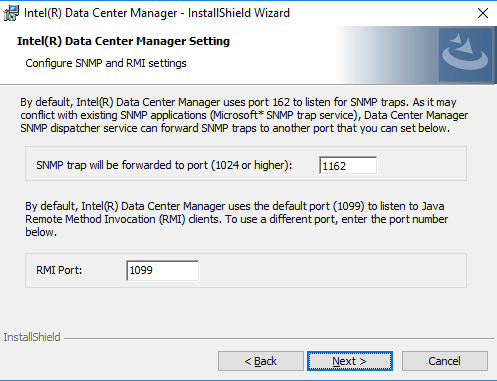The height and width of the screenshot is (381, 497).
Task: Click empty area inside SNMP trap group box
Action: click(422, 164)
